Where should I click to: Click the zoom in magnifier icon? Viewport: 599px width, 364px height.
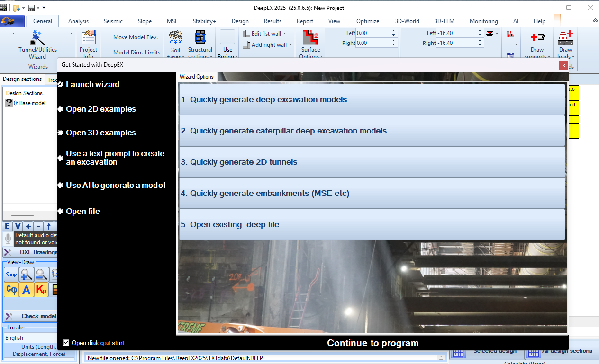(x=26, y=274)
